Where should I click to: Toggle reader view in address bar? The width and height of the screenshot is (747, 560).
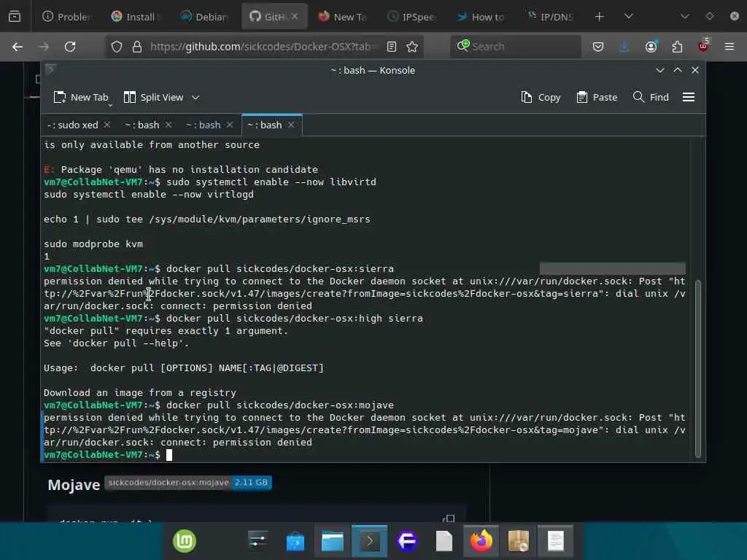coord(392,47)
